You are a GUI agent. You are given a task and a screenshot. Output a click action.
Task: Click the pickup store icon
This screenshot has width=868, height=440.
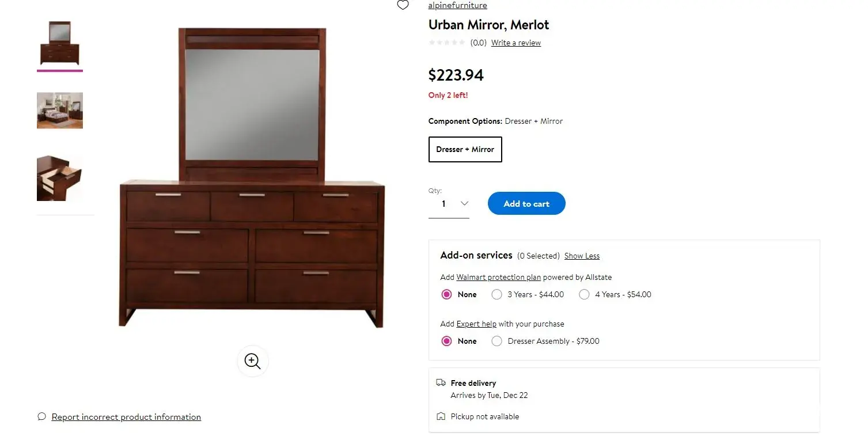point(441,416)
